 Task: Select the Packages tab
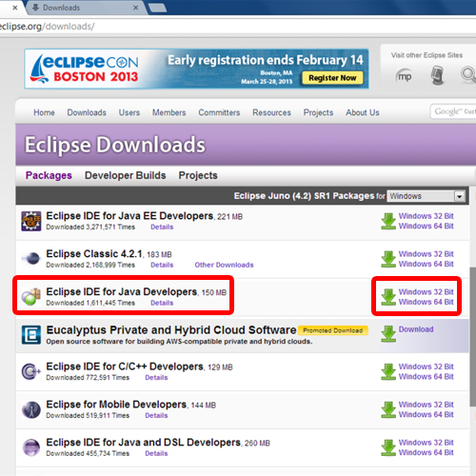tap(49, 175)
